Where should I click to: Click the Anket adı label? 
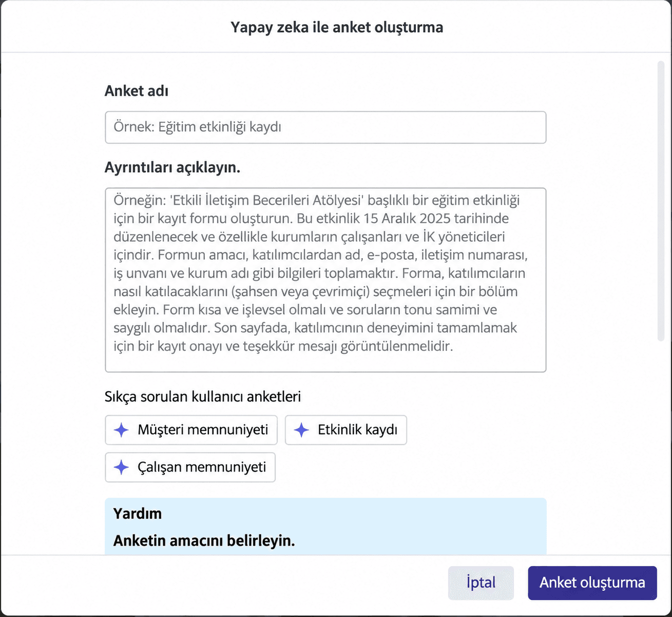coord(137,91)
